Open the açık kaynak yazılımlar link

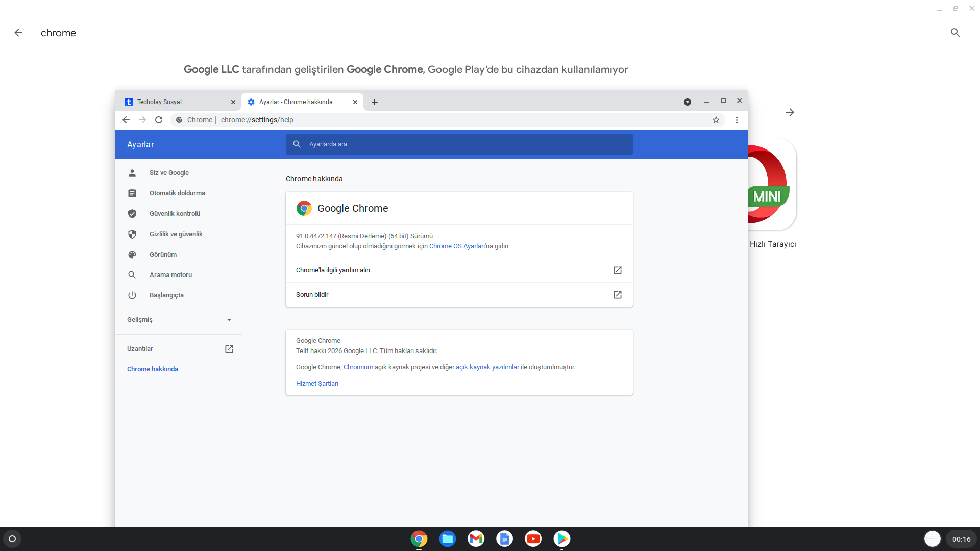point(487,367)
